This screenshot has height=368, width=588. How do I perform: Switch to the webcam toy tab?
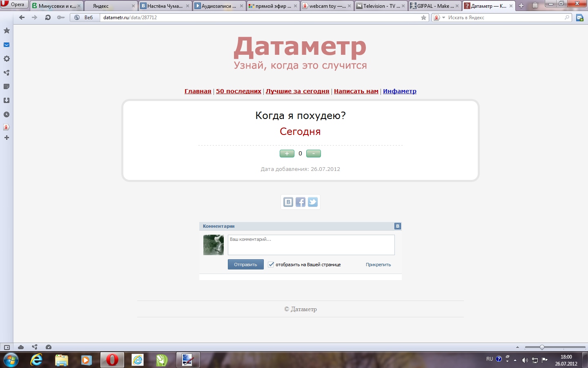click(327, 6)
